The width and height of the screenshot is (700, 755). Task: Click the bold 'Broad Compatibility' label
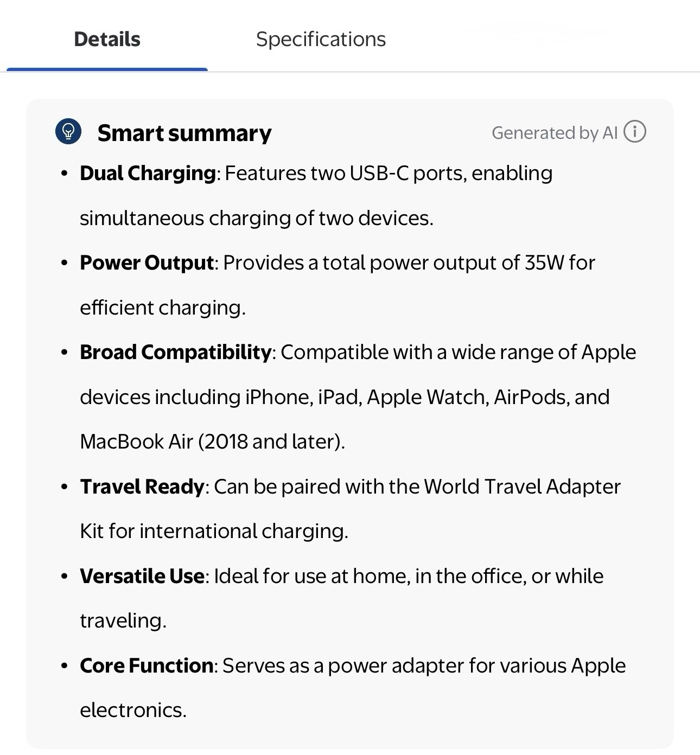pos(175,353)
